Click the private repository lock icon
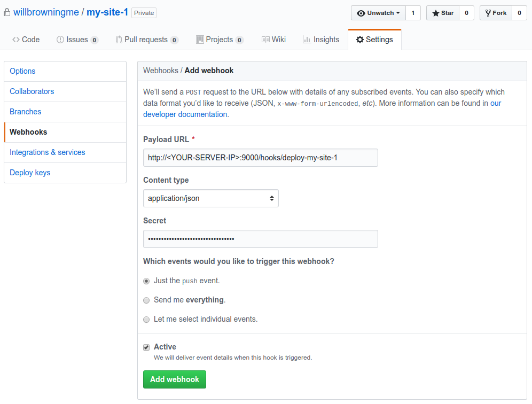 point(7,13)
